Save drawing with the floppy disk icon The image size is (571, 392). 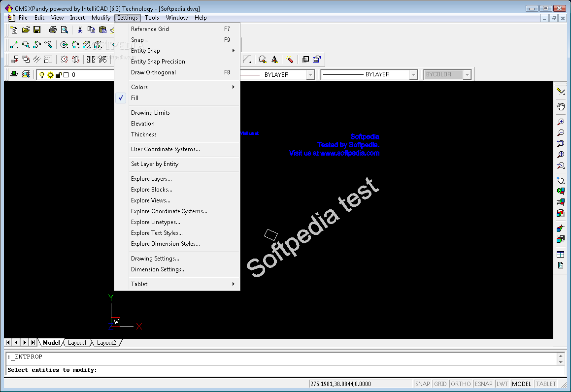(37, 30)
